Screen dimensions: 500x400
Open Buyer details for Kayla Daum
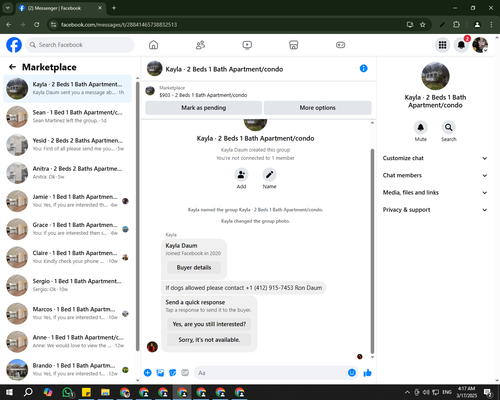coord(194,267)
